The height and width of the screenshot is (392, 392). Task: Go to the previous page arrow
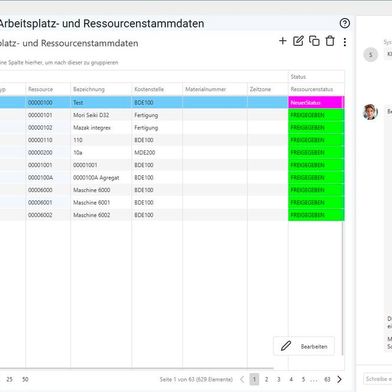point(242,379)
